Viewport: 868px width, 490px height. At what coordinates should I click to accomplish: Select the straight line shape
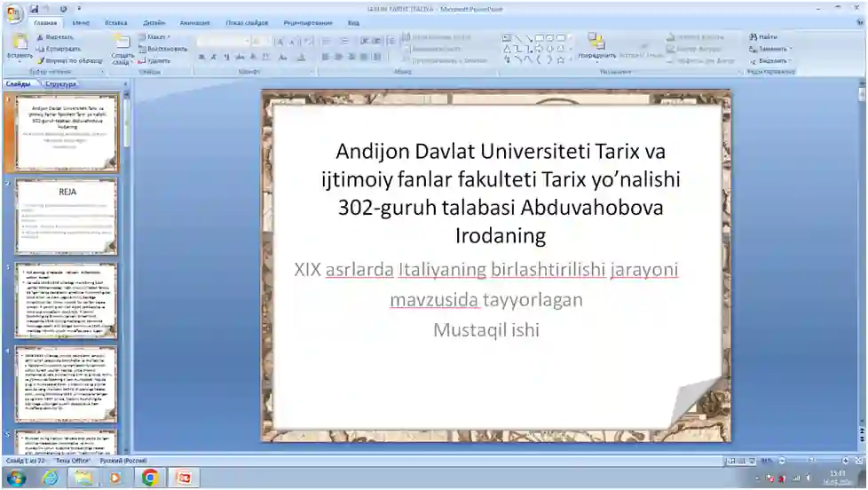tap(517, 38)
